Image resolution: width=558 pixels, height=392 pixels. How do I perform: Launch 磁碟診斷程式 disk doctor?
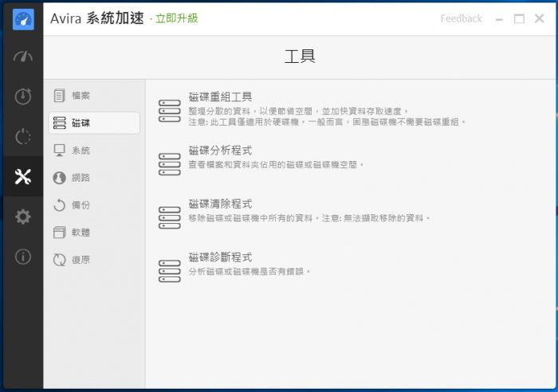coord(220,257)
